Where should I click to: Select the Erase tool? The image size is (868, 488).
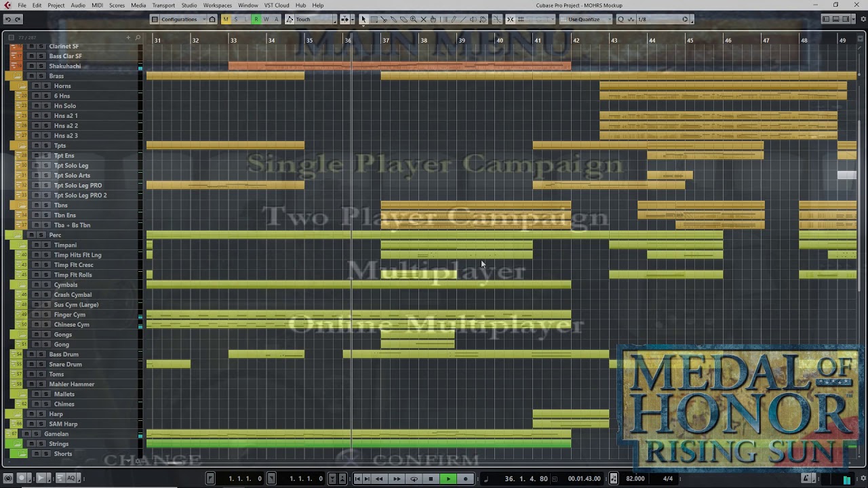click(403, 19)
